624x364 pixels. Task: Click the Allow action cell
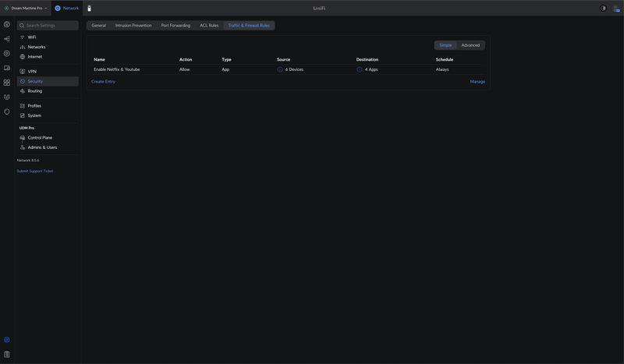pyautogui.click(x=184, y=69)
